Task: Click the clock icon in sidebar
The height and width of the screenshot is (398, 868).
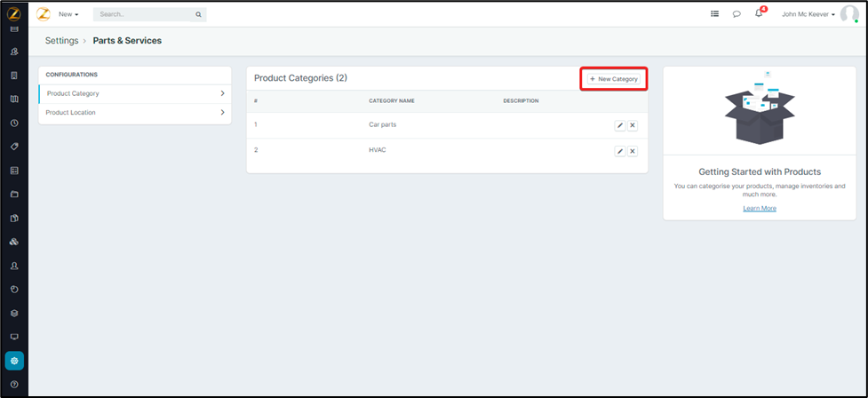Action: [14, 123]
